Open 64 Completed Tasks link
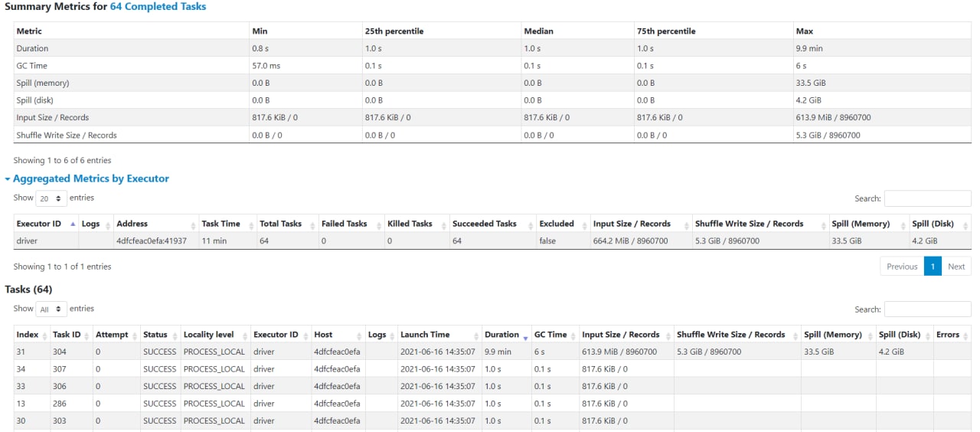The width and height of the screenshot is (980, 432). pos(158,6)
